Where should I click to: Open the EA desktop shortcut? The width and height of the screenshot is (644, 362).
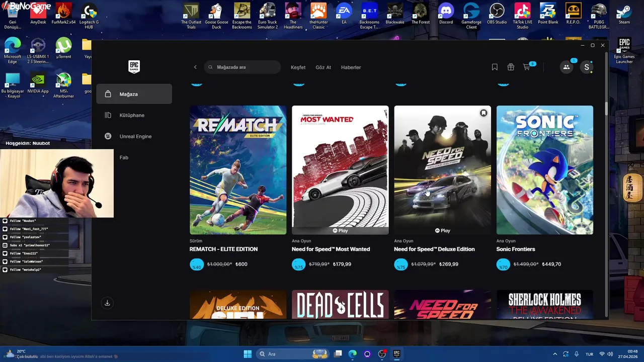tap(344, 14)
